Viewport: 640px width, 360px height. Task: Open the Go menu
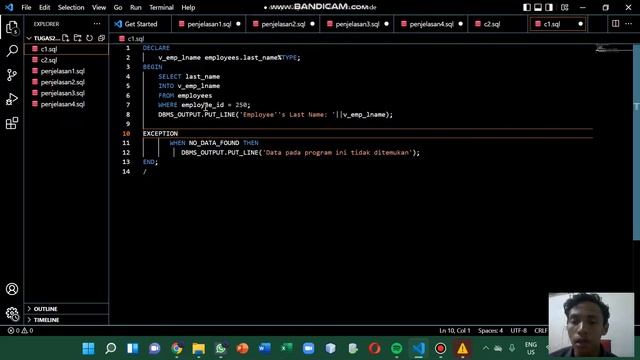click(118, 7)
